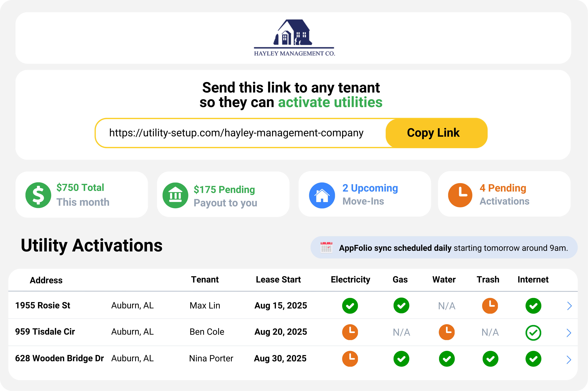Screen dimensions: 588x391
Task: Click Internet checkmark for 1955 Rosie St
Action: point(533,306)
